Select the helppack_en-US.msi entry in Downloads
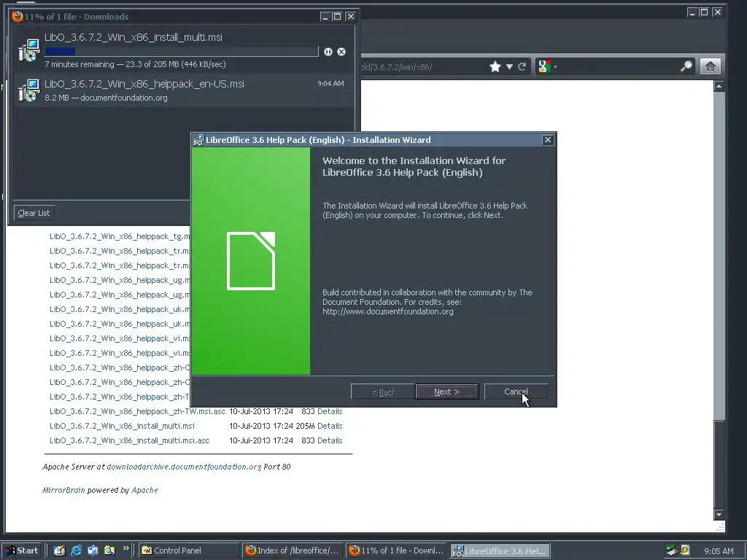Image resolution: width=747 pixels, height=560 pixels. point(185,90)
